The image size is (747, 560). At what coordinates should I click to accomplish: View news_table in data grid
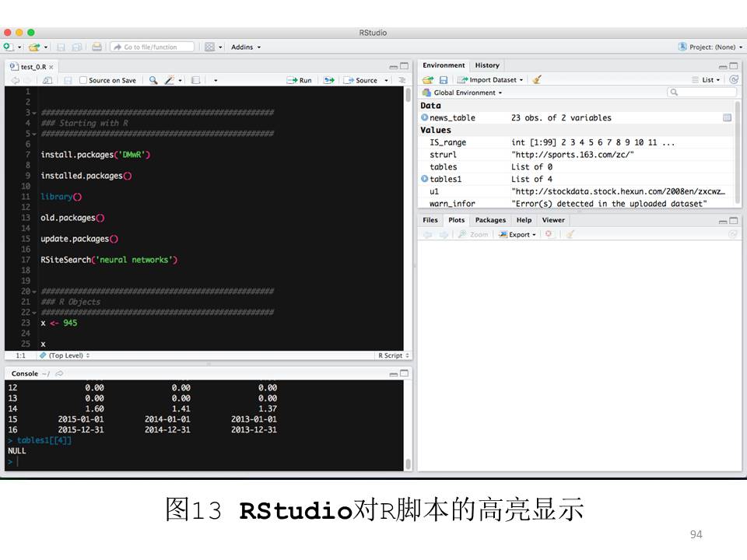coord(727,117)
